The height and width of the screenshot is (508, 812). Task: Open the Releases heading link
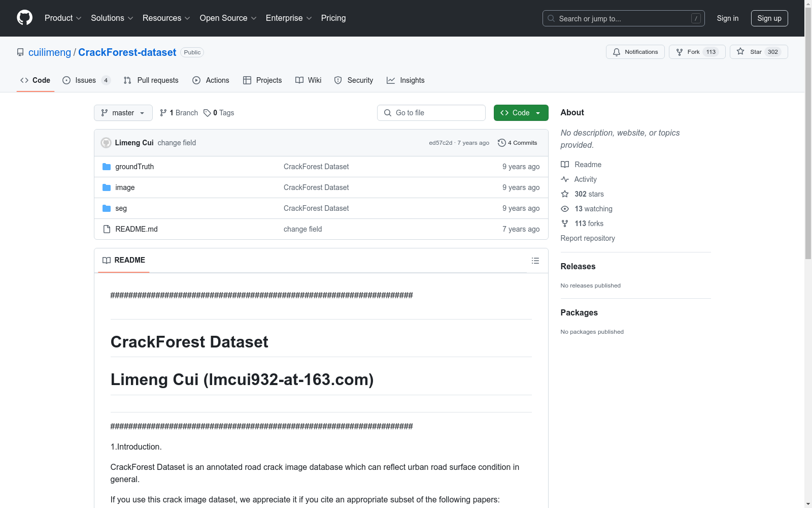[x=578, y=266]
